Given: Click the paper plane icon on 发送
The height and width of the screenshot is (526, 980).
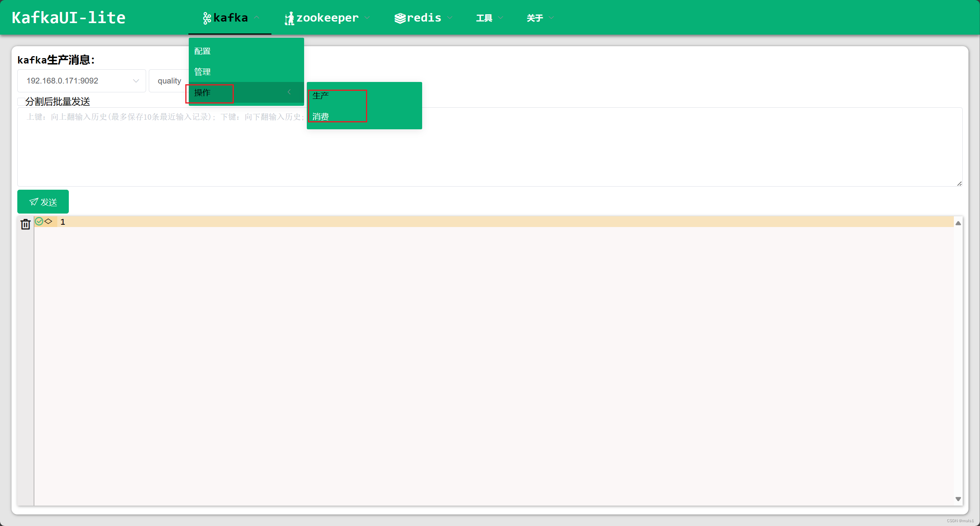Looking at the screenshot, I should (x=34, y=202).
